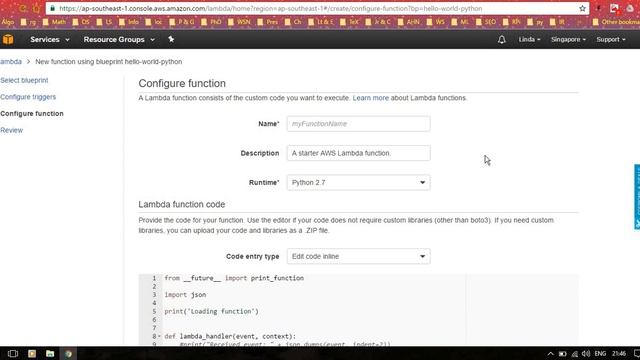Select the Configure function step

click(x=32, y=113)
